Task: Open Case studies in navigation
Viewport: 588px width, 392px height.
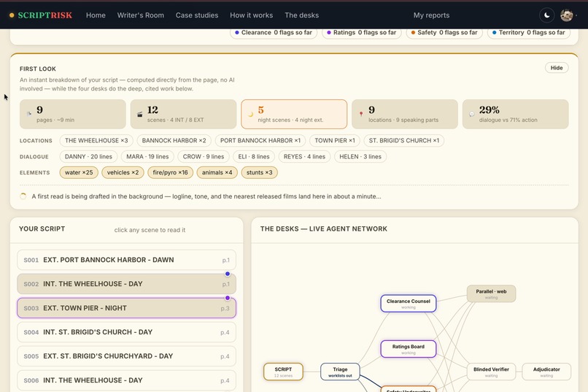Action: click(x=197, y=15)
